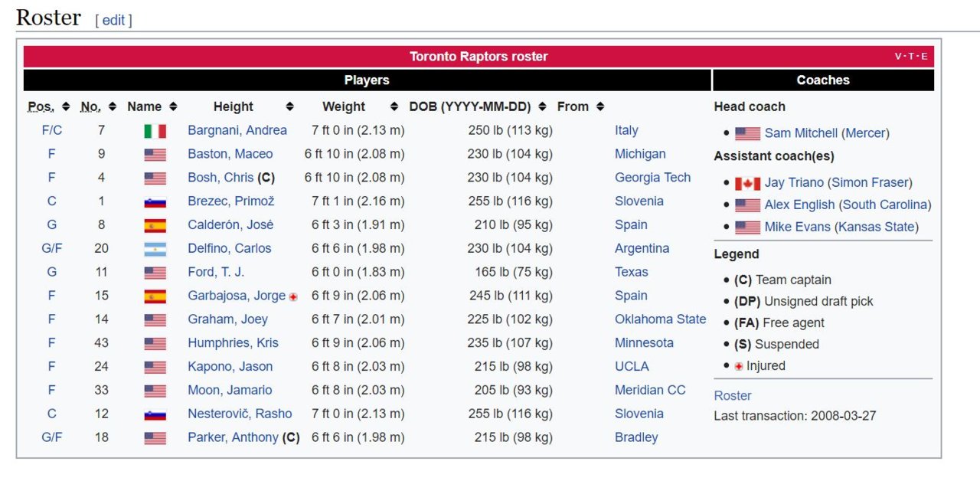Sort the roster by Height column

(289, 106)
